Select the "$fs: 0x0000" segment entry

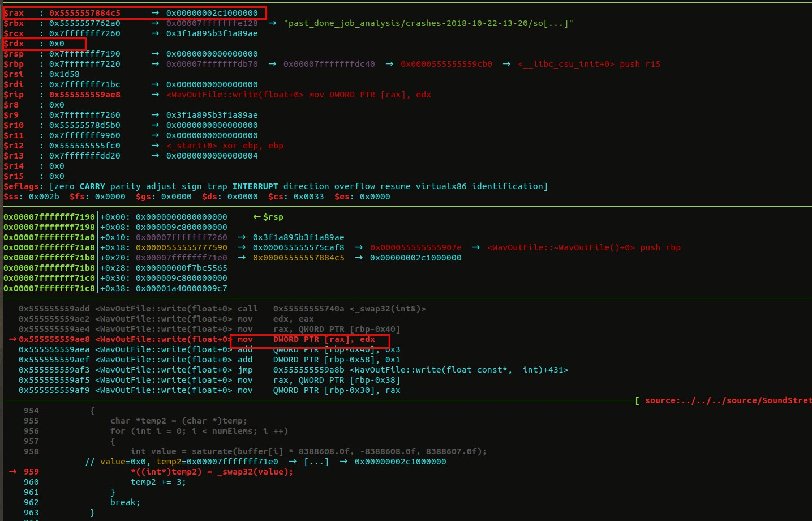pyautogui.click(x=97, y=197)
